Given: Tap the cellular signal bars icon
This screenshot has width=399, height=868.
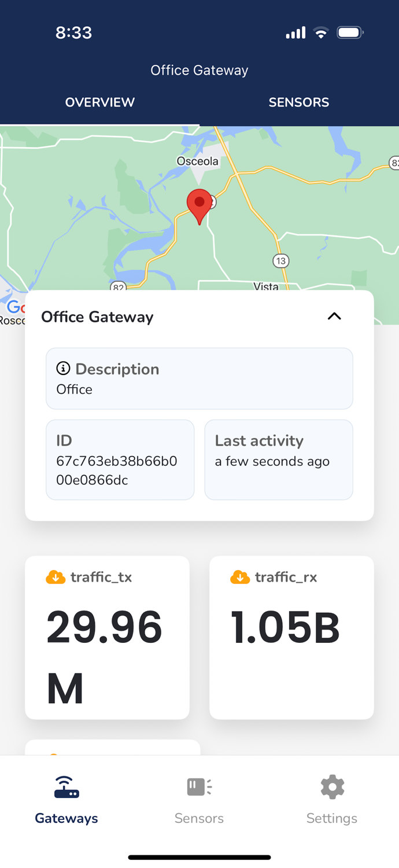Looking at the screenshot, I should (295, 33).
